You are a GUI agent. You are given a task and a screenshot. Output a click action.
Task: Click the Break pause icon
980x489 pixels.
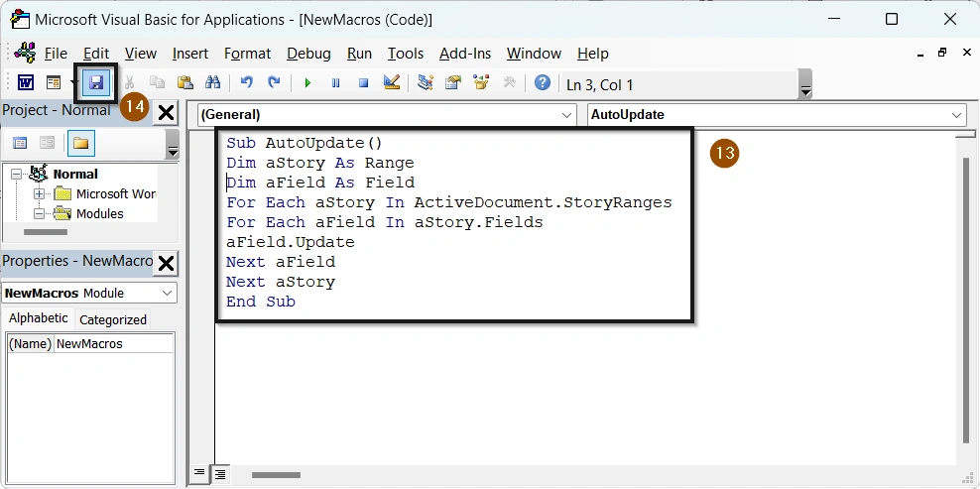(335, 82)
